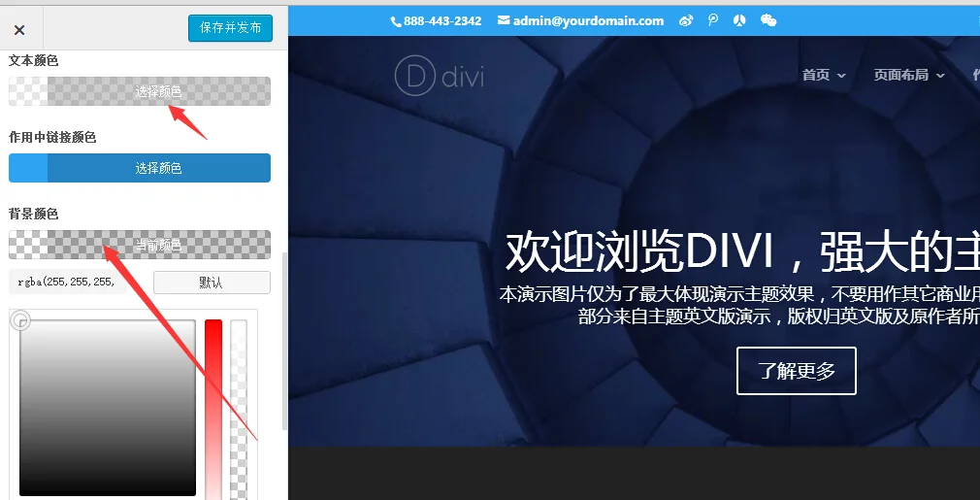
Task: Open the WeChat social icon
Action: (768, 20)
